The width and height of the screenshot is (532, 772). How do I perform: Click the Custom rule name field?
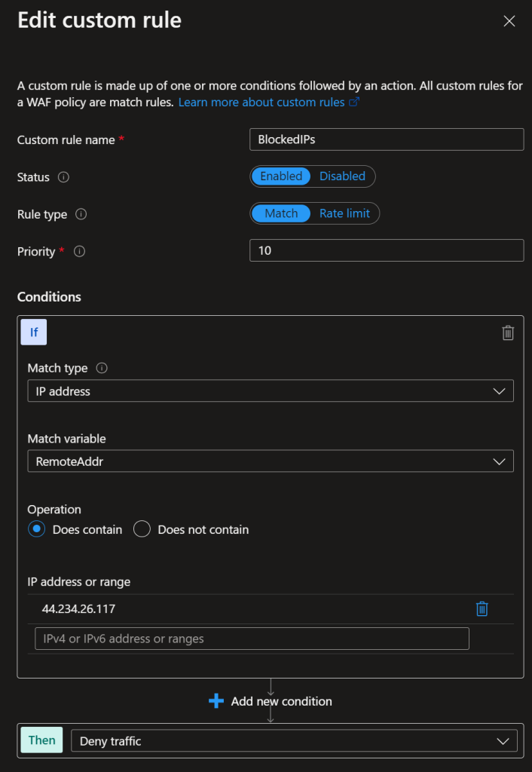386,139
